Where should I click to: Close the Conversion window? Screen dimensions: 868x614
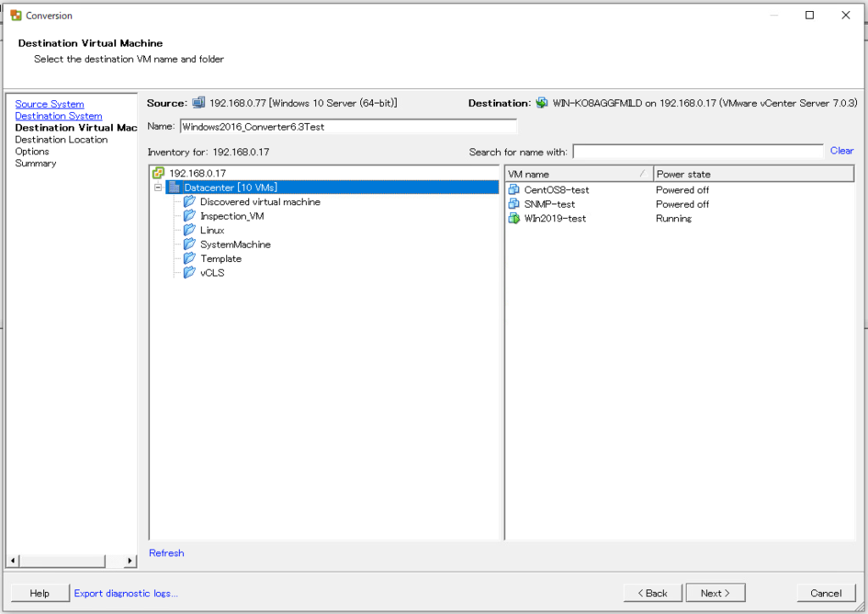tap(845, 15)
